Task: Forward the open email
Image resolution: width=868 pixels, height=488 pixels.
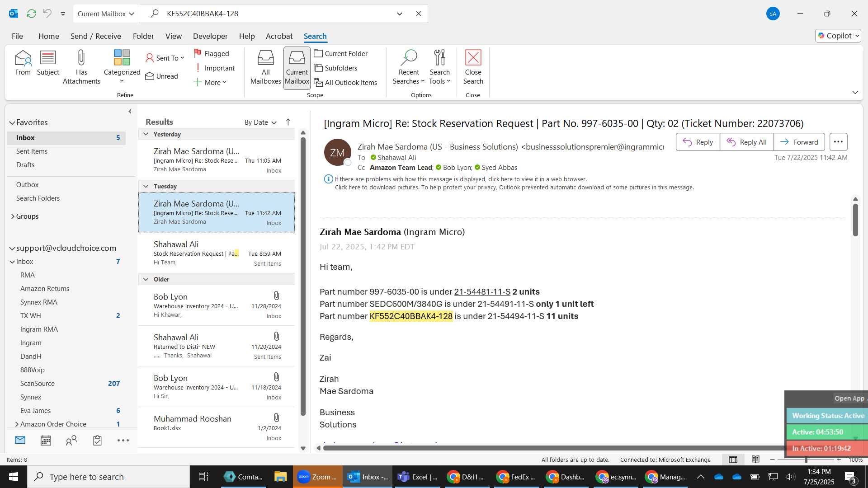Action: coord(799,142)
